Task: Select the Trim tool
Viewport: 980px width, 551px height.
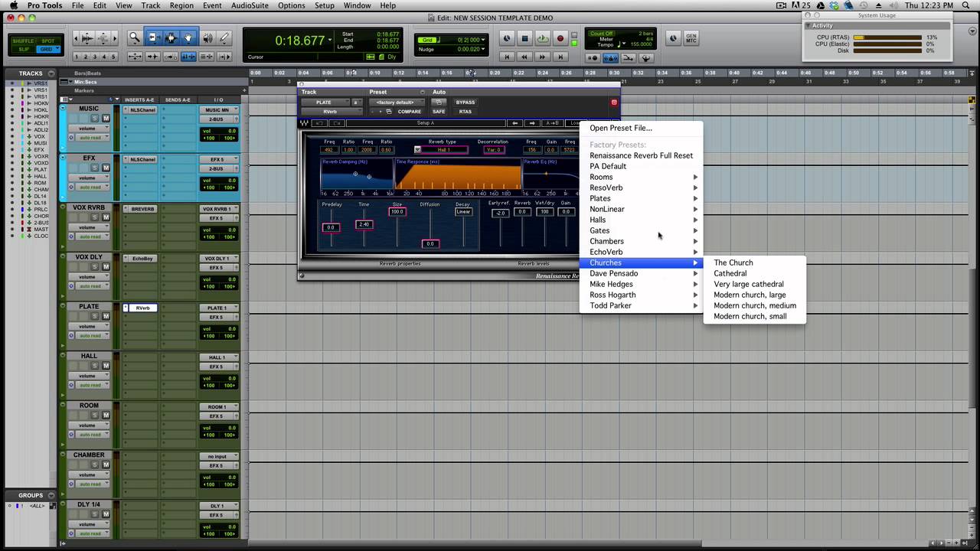Action: point(153,37)
